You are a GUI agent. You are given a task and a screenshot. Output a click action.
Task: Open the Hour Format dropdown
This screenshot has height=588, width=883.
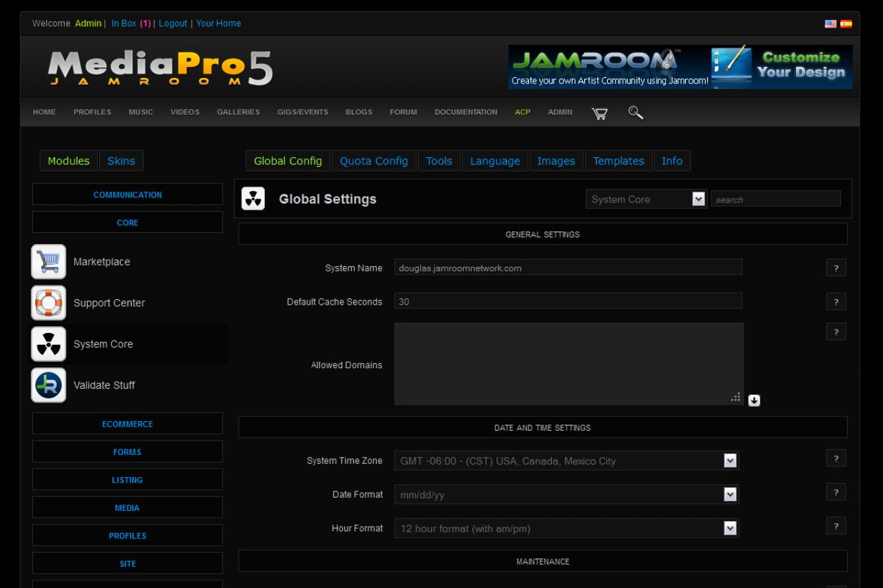pos(566,529)
